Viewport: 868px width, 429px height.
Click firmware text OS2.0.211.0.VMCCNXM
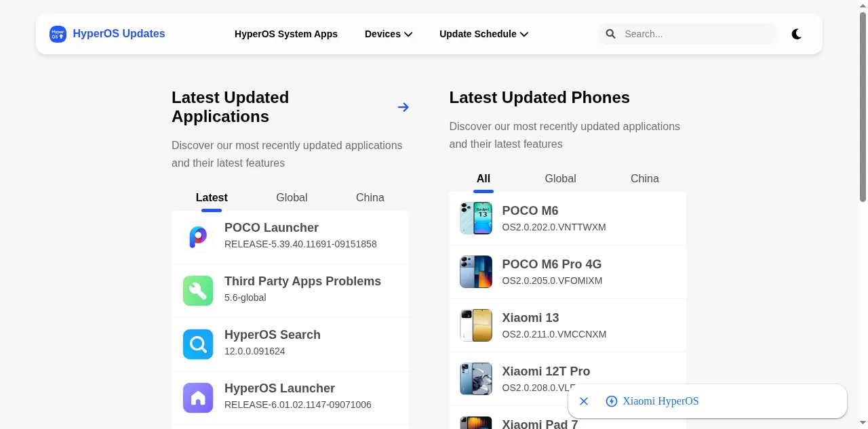554,334
